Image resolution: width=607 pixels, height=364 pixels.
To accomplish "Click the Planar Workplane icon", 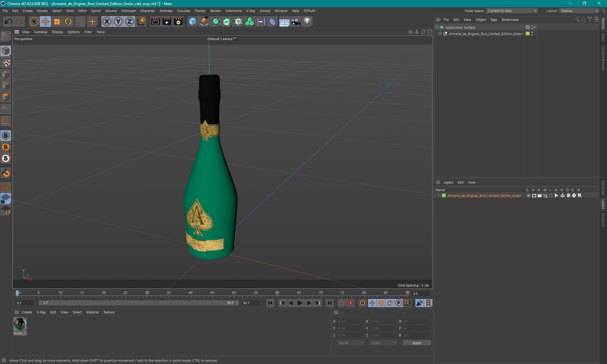I will [6, 210].
